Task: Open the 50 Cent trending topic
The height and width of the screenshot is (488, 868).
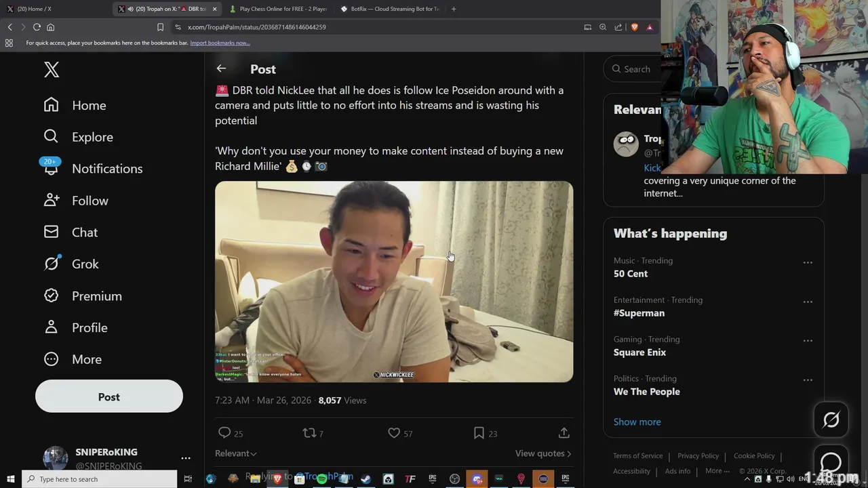Action: pos(631,274)
